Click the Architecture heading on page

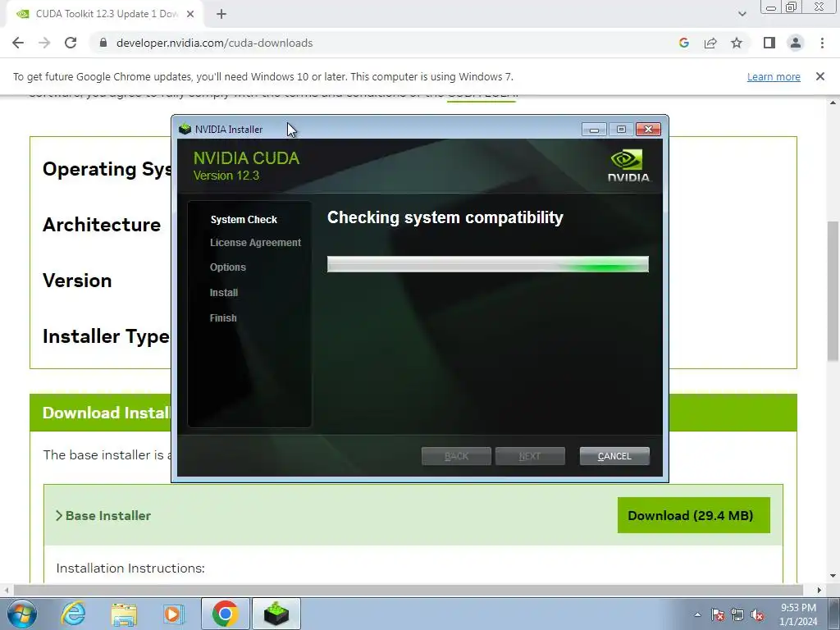pos(102,225)
